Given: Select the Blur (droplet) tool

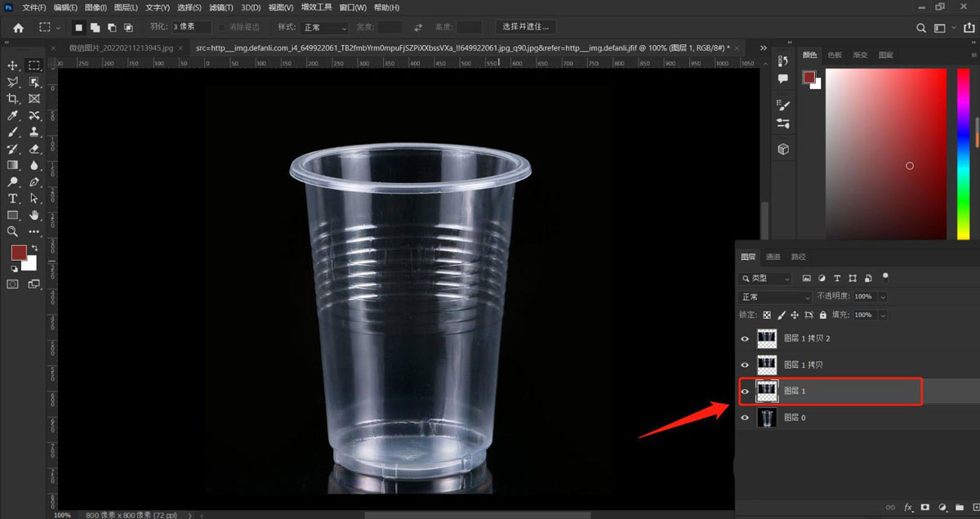Looking at the screenshot, I should [x=34, y=165].
